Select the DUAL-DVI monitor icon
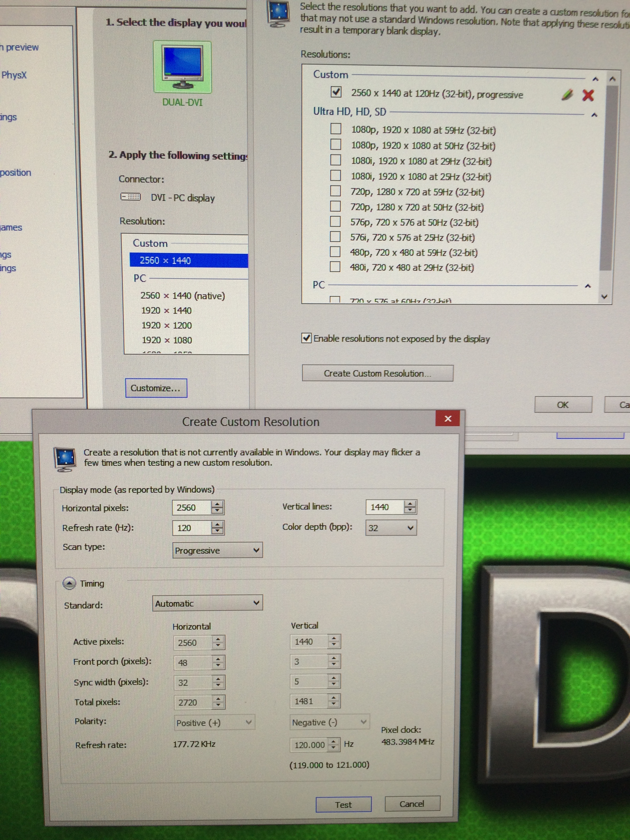Viewport: 630px width, 840px height. pyautogui.click(x=182, y=67)
